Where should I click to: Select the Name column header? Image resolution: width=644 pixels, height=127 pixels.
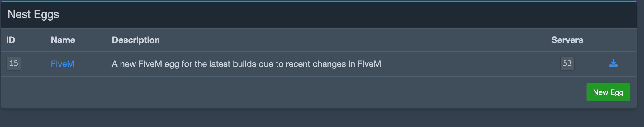pos(63,40)
